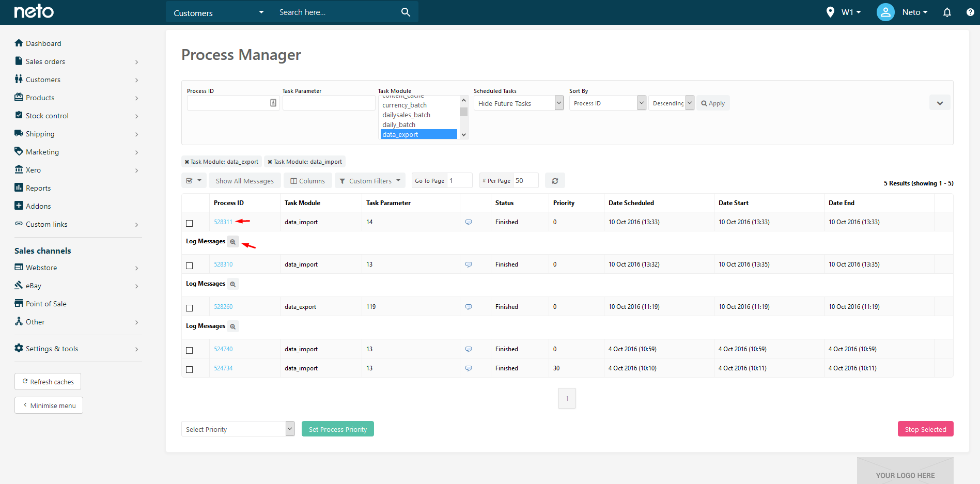Click the Columns button

click(308, 181)
